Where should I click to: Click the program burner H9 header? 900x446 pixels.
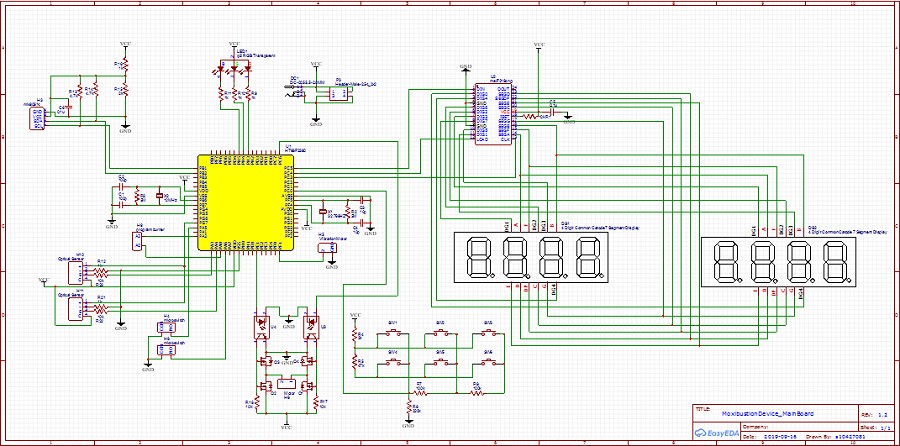[x=138, y=239]
